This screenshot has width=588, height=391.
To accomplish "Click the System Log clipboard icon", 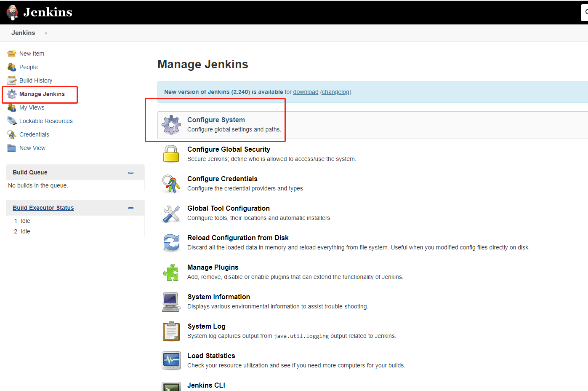I will (x=171, y=331).
